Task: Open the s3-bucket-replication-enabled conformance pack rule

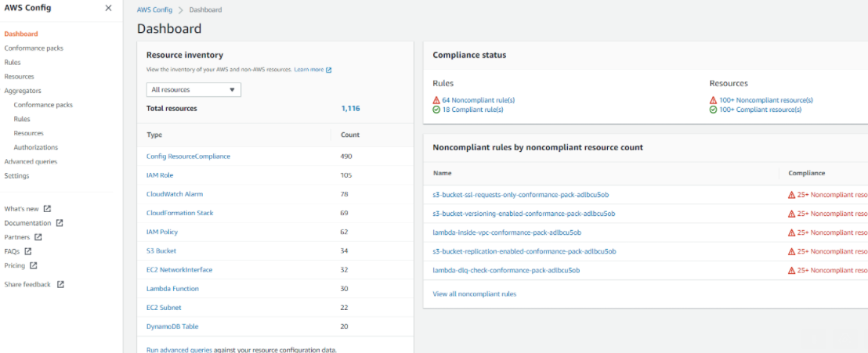Action: click(x=524, y=251)
